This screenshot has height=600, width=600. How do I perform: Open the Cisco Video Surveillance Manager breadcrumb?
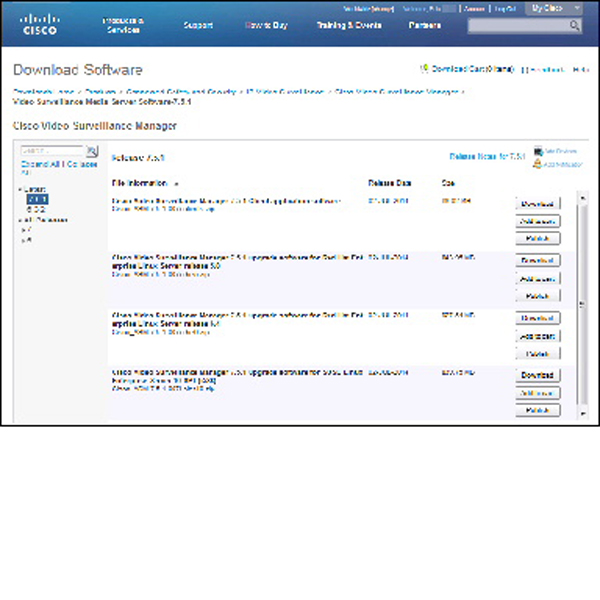pos(396,92)
